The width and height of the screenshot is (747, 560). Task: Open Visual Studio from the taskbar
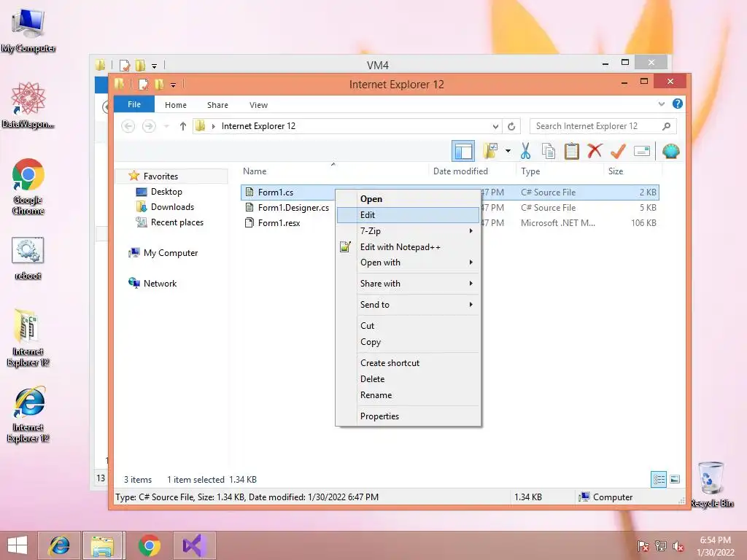(194, 545)
